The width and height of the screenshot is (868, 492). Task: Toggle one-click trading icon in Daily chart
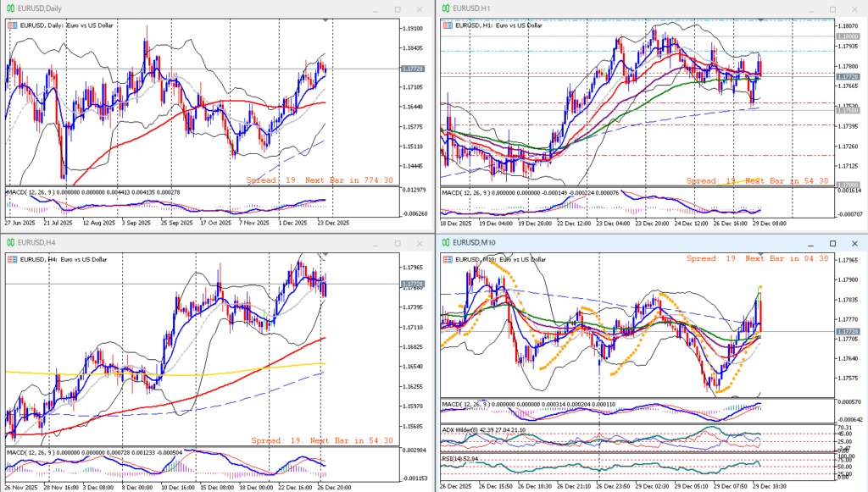tap(12, 25)
